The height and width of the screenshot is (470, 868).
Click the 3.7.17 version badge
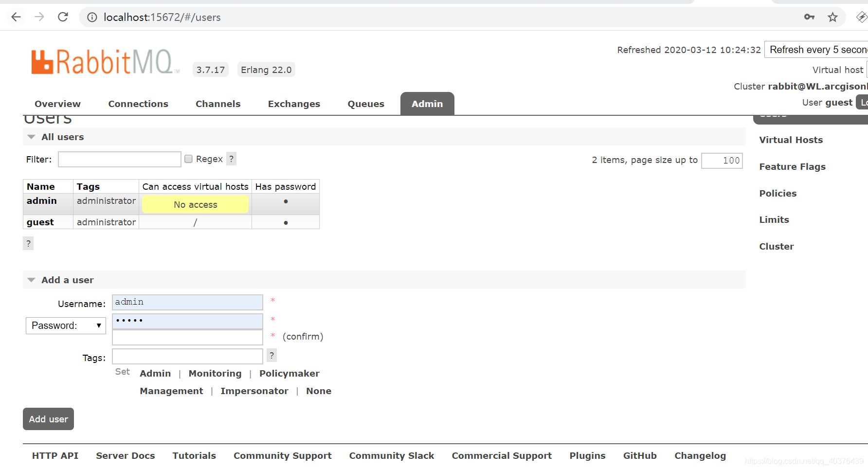click(x=211, y=70)
